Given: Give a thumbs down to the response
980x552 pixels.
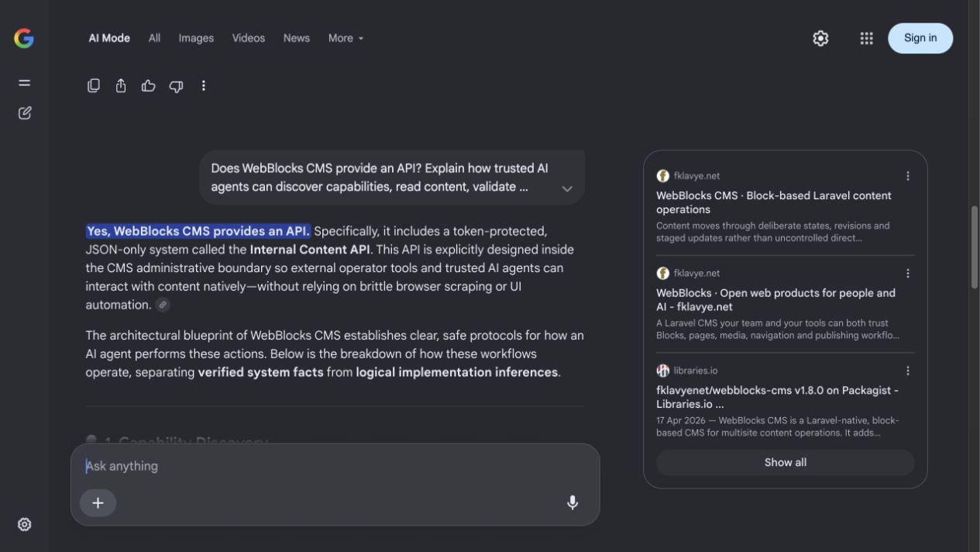Looking at the screenshot, I should pos(176,86).
